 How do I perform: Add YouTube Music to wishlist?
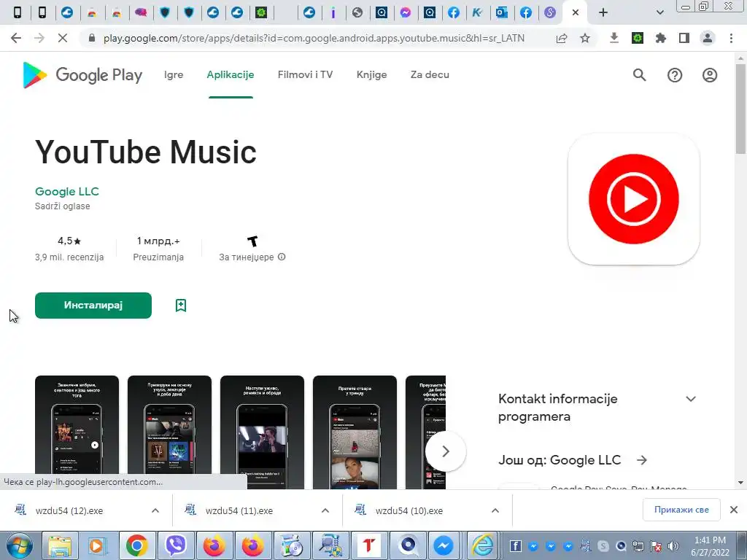click(x=181, y=306)
